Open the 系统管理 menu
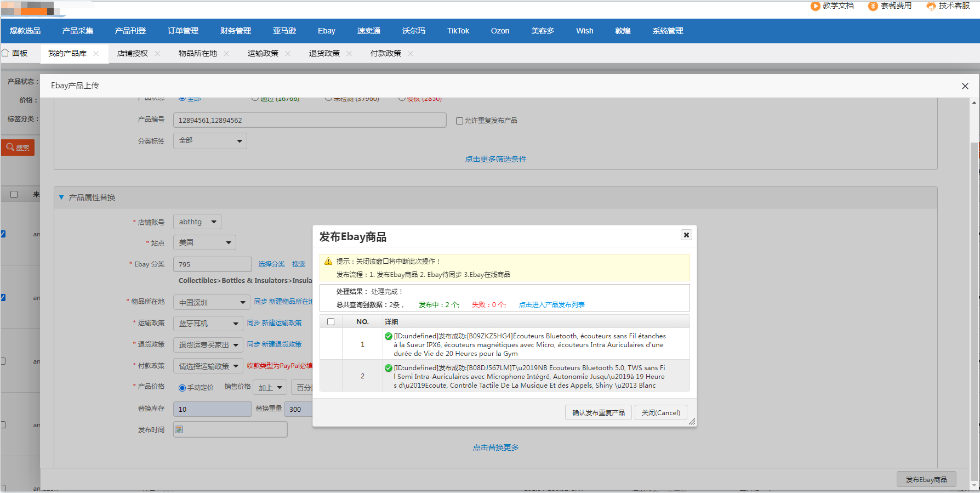Screen dimensions: 980x493 668,31
